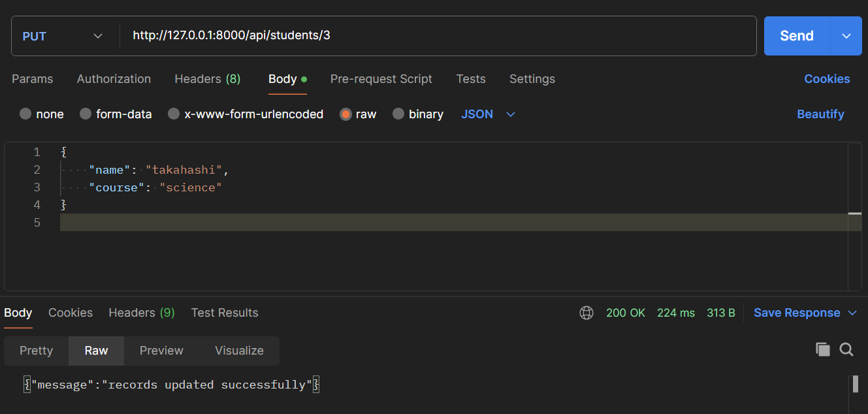Open the PUT request method dropdown
868x414 pixels.
[63, 35]
